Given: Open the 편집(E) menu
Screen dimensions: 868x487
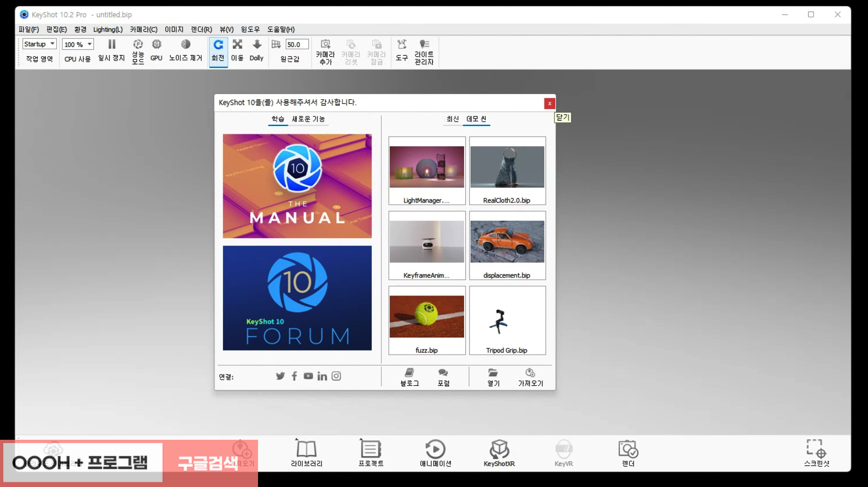Looking at the screenshot, I should 57,29.
